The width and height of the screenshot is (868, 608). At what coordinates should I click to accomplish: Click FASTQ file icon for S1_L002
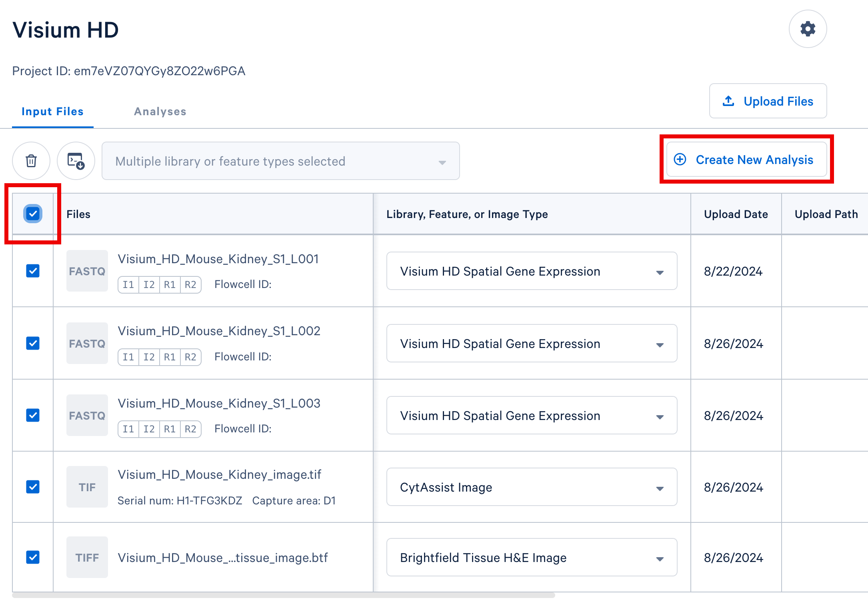[87, 344]
